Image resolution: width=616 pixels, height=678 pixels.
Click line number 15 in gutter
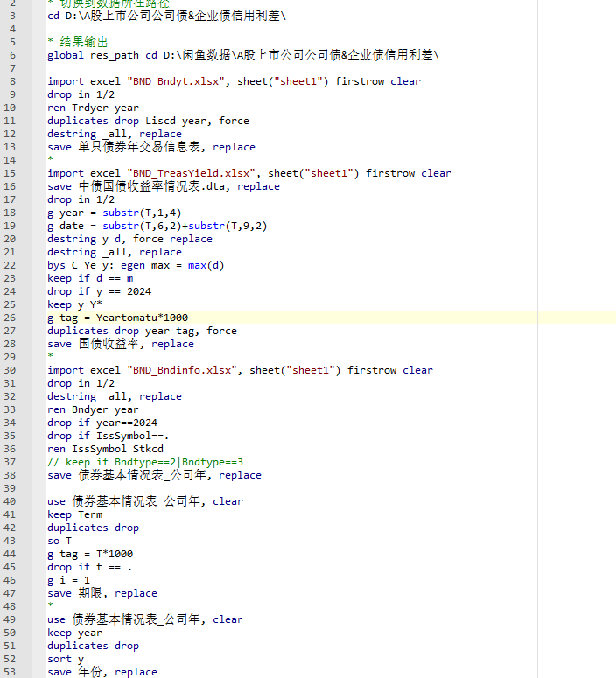pyautogui.click(x=10, y=173)
